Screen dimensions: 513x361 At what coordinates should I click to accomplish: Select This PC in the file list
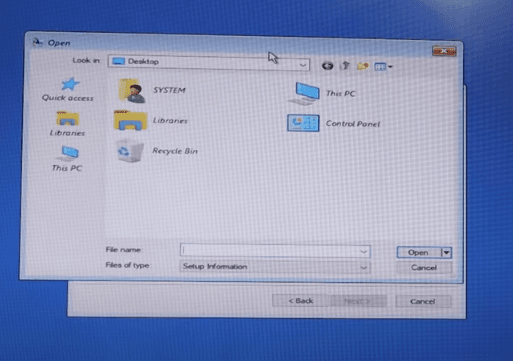coord(304,94)
